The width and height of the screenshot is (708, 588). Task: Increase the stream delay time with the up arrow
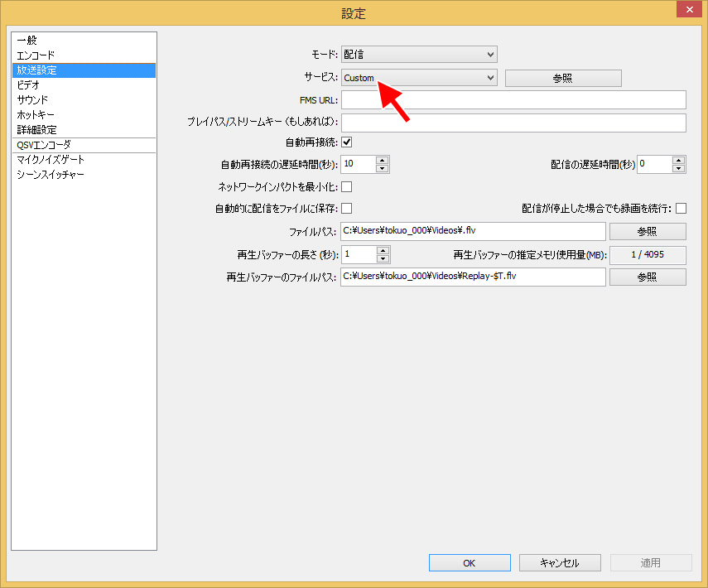(678, 161)
